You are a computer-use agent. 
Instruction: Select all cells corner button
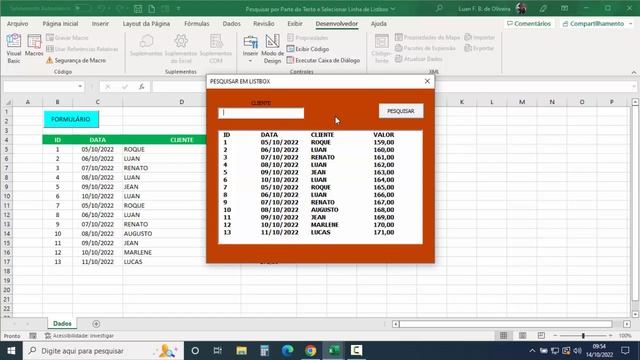click(7, 102)
